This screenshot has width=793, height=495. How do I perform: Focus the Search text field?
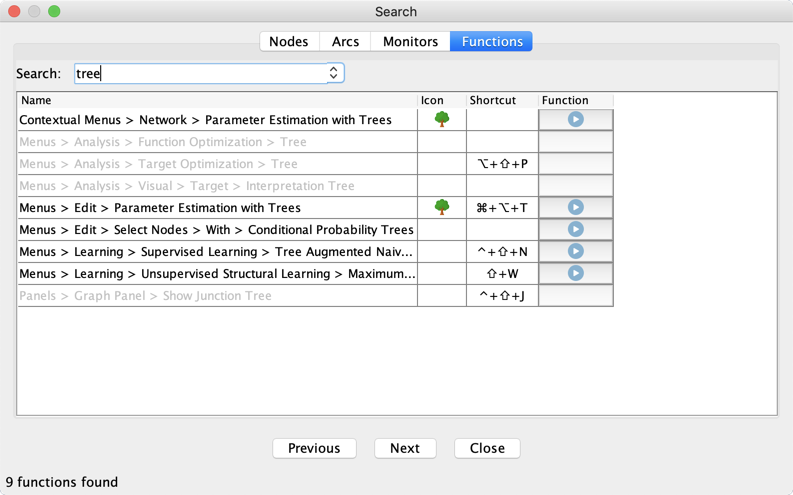coord(201,73)
